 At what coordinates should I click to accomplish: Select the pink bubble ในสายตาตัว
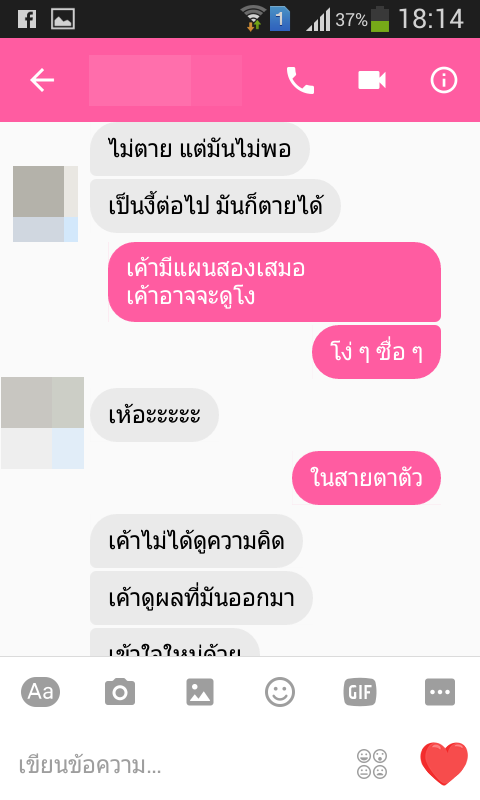tap(366, 478)
